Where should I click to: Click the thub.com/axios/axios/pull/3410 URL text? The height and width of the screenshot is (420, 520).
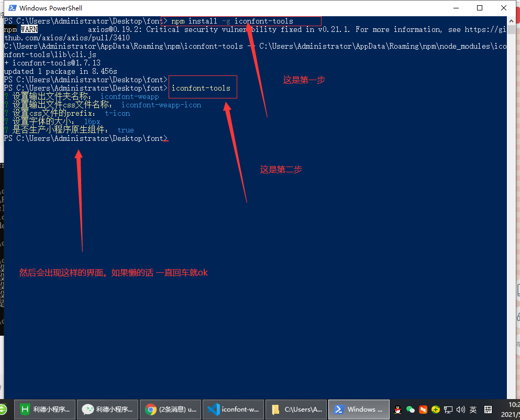(x=67, y=38)
